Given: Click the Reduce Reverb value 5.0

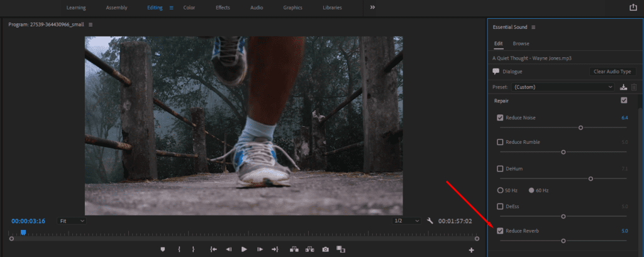Looking at the screenshot, I should (x=625, y=231).
